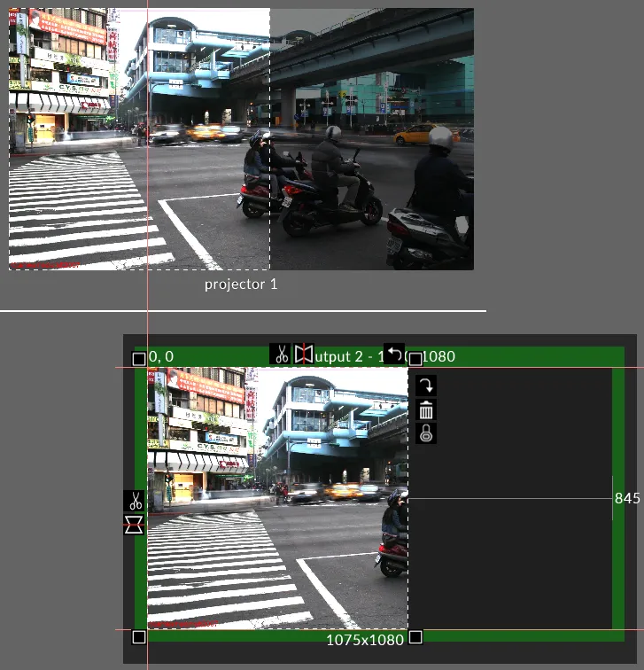
Task: Click the 845 dimension label
Action: point(626,498)
